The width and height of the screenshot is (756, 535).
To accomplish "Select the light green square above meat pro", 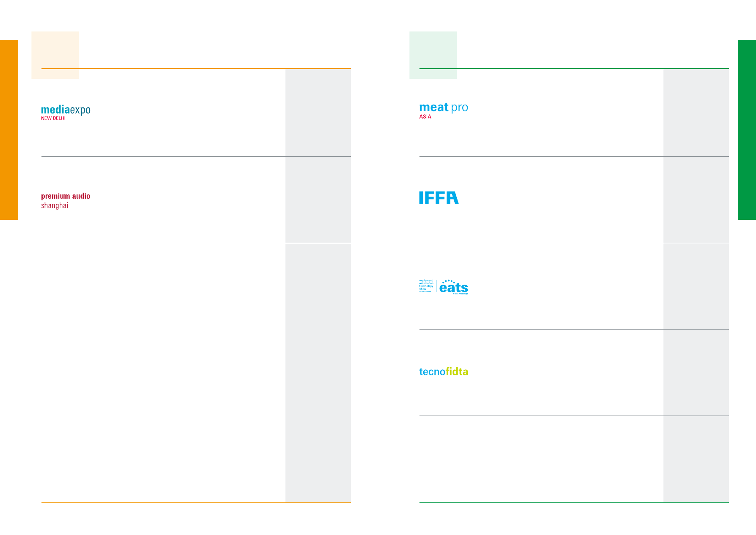I will point(433,55).
